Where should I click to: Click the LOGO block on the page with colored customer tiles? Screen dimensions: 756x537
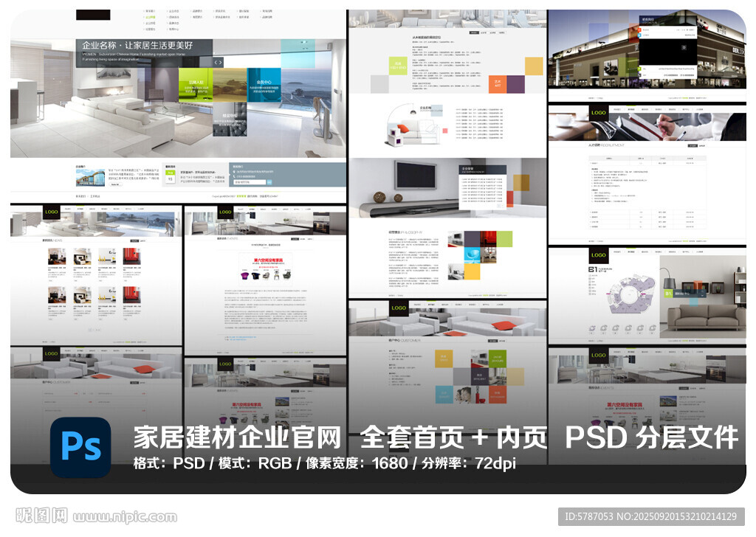point(399,308)
